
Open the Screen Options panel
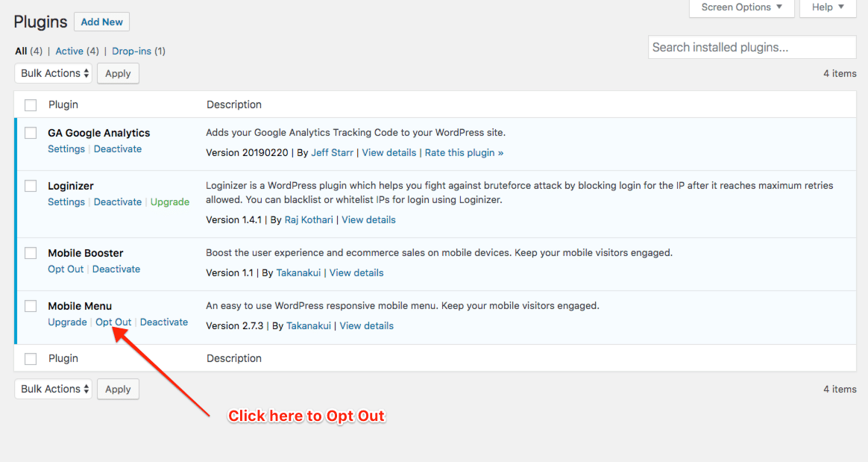[x=742, y=7]
